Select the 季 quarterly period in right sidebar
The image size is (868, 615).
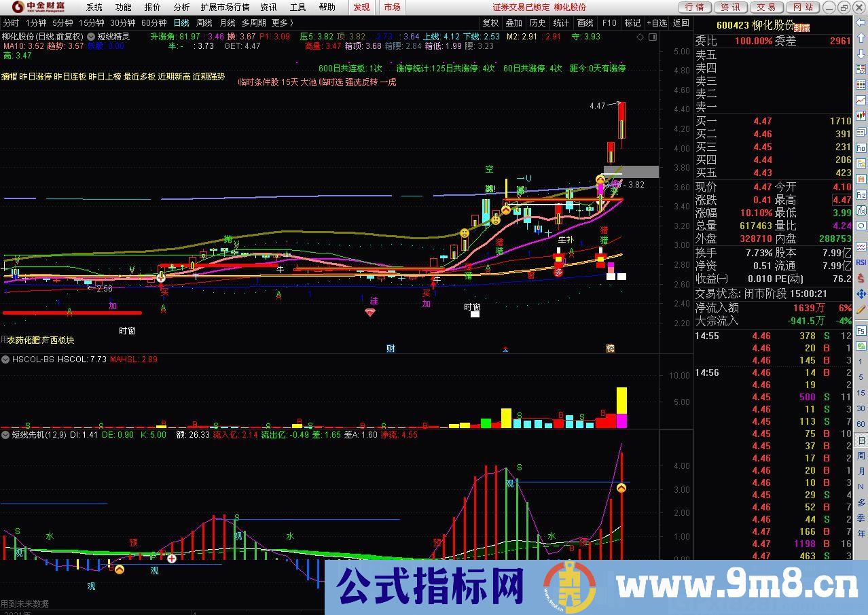(861, 518)
